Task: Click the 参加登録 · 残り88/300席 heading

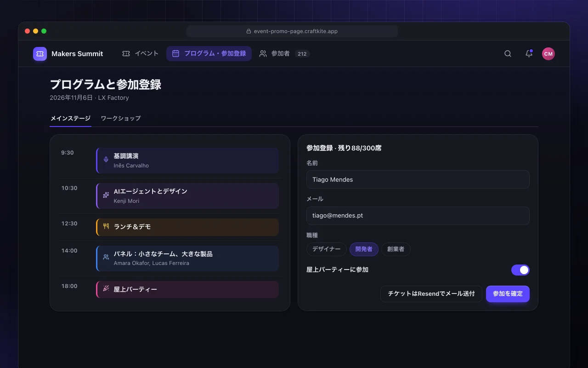Action: point(344,148)
